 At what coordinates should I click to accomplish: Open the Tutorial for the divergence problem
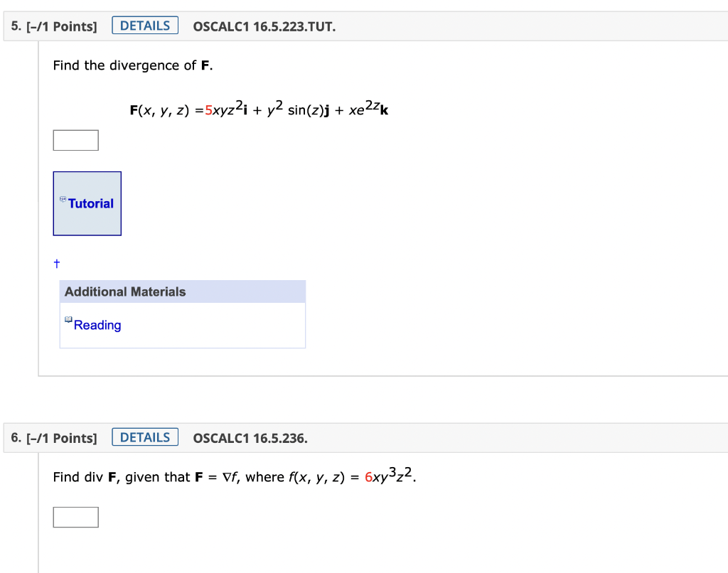tap(90, 203)
